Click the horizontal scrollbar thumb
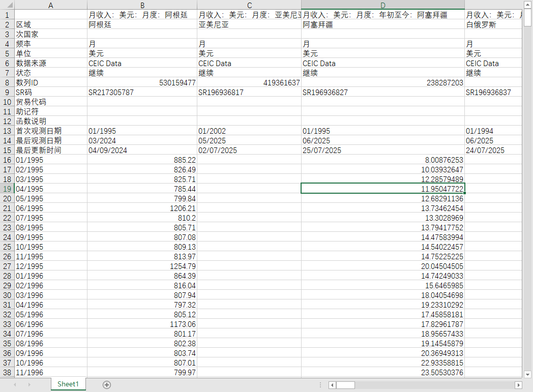The image size is (533, 392). tap(345, 385)
